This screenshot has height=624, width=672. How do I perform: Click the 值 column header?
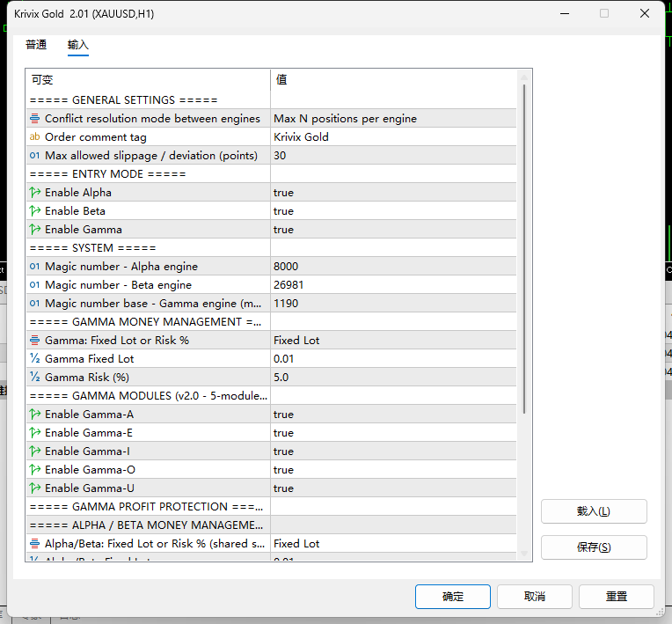coord(393,80)
